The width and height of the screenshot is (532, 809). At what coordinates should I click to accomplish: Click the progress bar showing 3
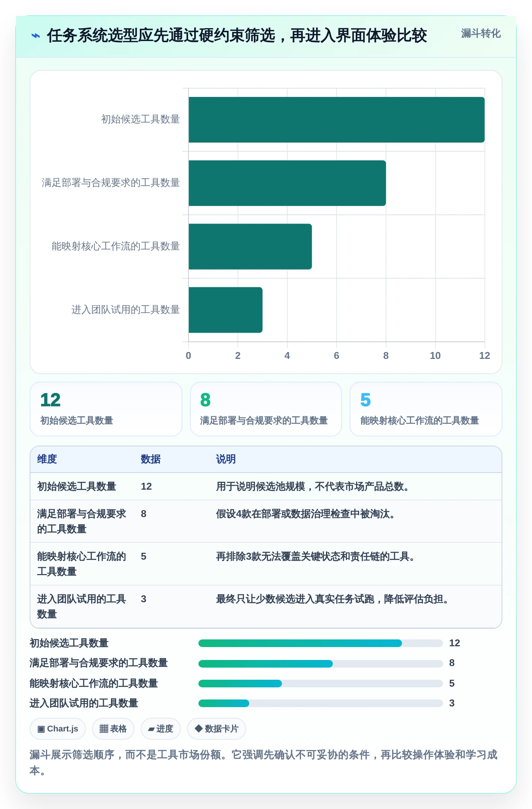coord(320,703)
